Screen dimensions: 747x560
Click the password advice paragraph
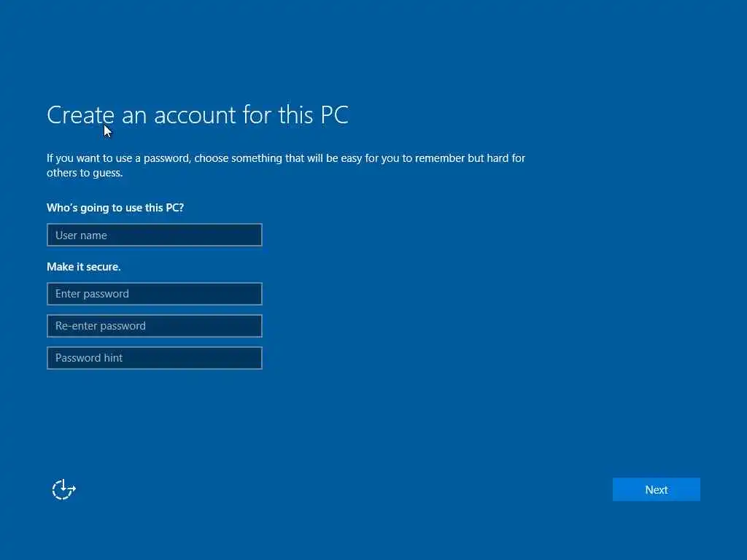point(286,166)
